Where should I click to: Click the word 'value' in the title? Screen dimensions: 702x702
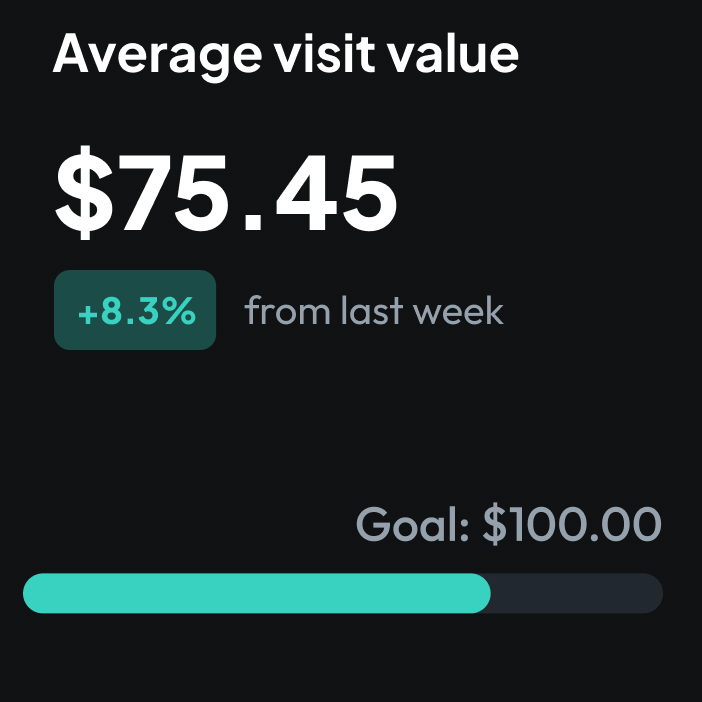[453, 54]
